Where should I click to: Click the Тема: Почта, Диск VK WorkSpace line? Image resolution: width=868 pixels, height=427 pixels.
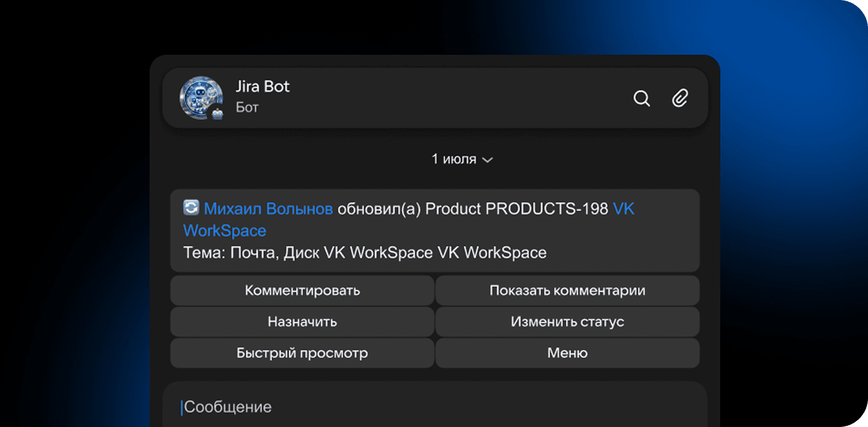pyautogui.click(x=365, y=252)
